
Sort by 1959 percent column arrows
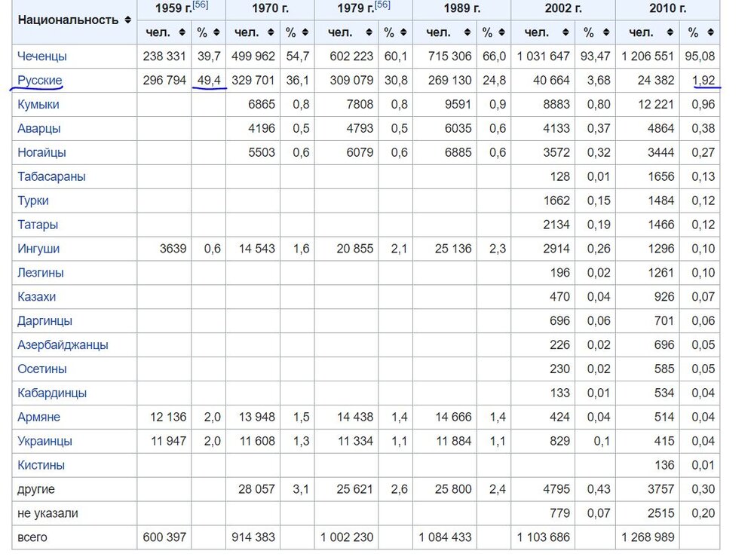[x=216, y=32]
